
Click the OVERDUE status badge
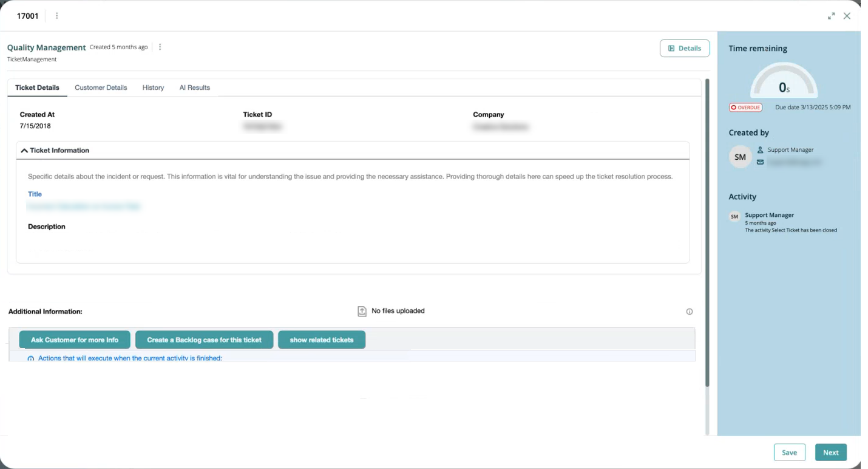(745, 108)
